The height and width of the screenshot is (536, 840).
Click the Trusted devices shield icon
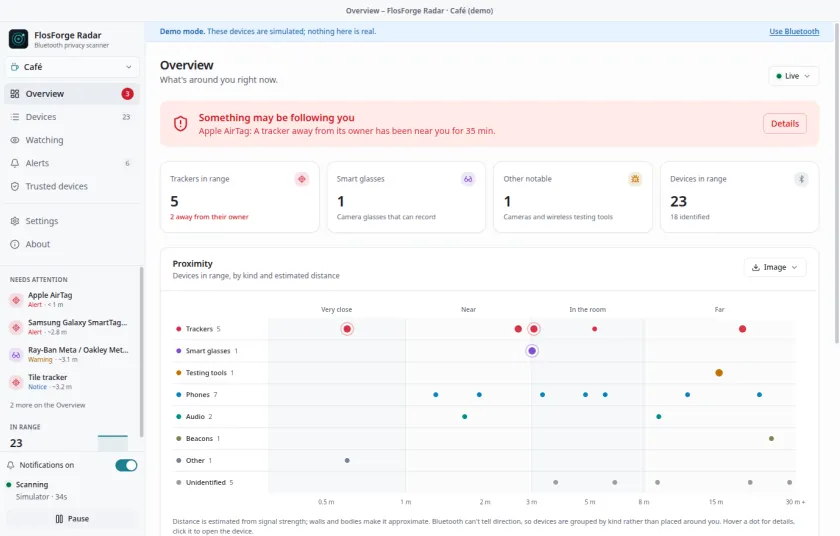click(x=15, y=186)
